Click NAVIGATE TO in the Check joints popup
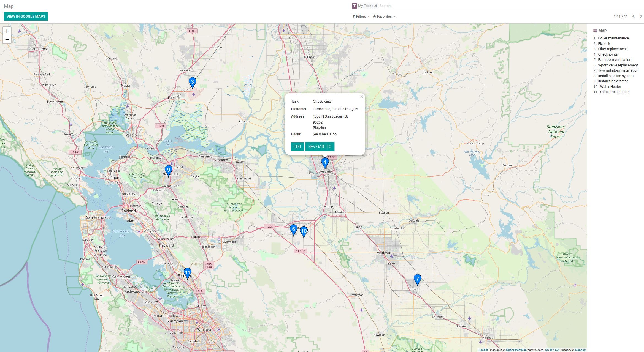Screen dimensions: 644x352 coord(320,146)
